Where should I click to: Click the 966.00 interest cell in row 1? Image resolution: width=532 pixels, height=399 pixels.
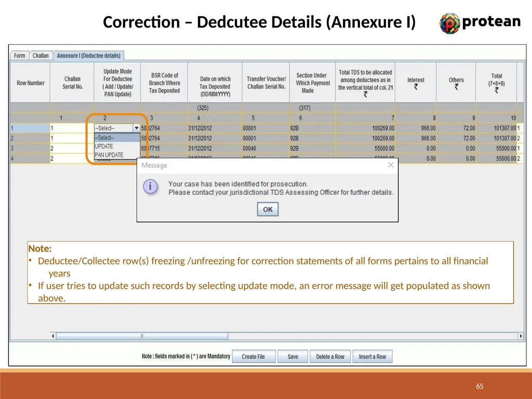416,128
